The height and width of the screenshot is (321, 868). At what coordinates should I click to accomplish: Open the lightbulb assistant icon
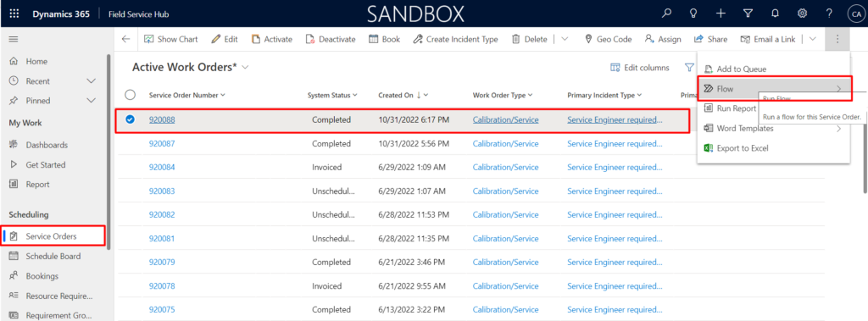tap(693, 14)
